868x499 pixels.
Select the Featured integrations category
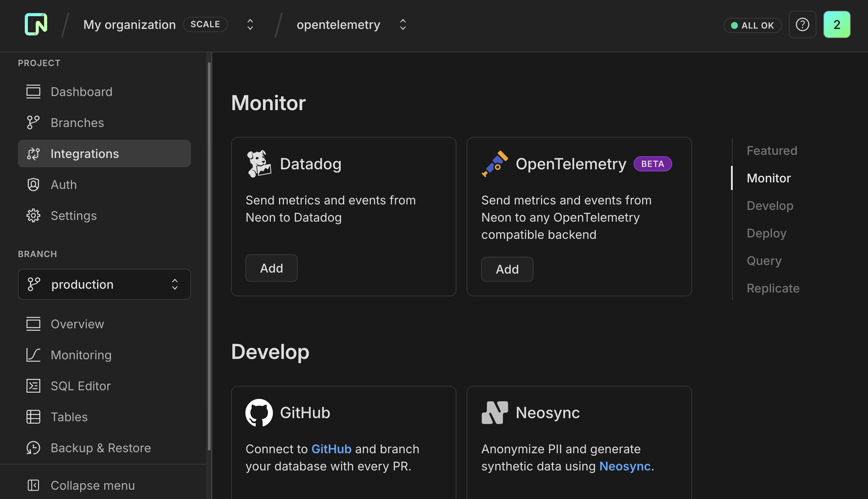click(772, 150)
